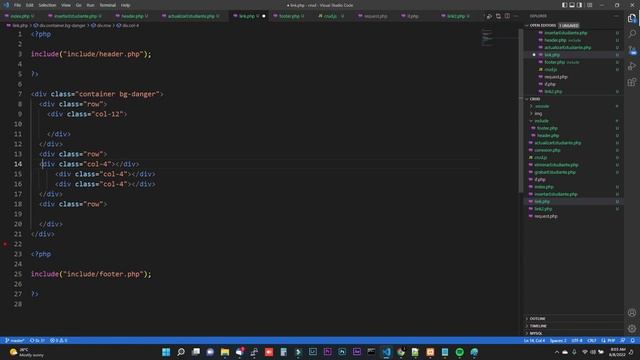Screen dimensions: 640x360
Task: Open the Accounts icon in activity bar
Action: coord(632,313)
